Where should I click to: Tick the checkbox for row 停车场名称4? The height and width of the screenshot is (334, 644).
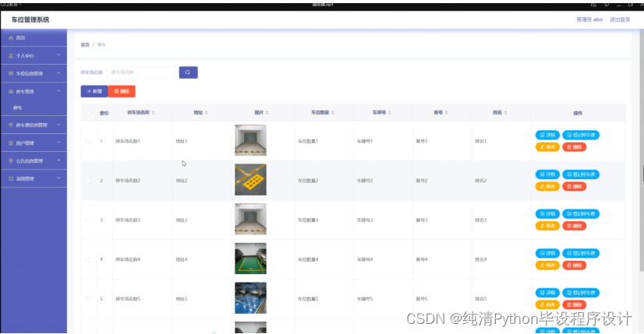coord(88,259)
